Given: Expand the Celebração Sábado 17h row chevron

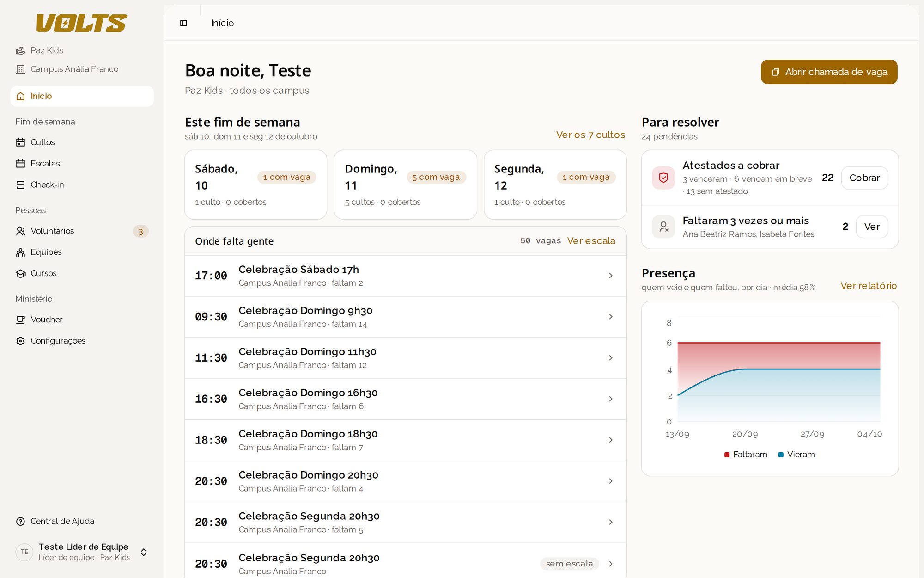Looking at the screenshot, I should 611,276.
